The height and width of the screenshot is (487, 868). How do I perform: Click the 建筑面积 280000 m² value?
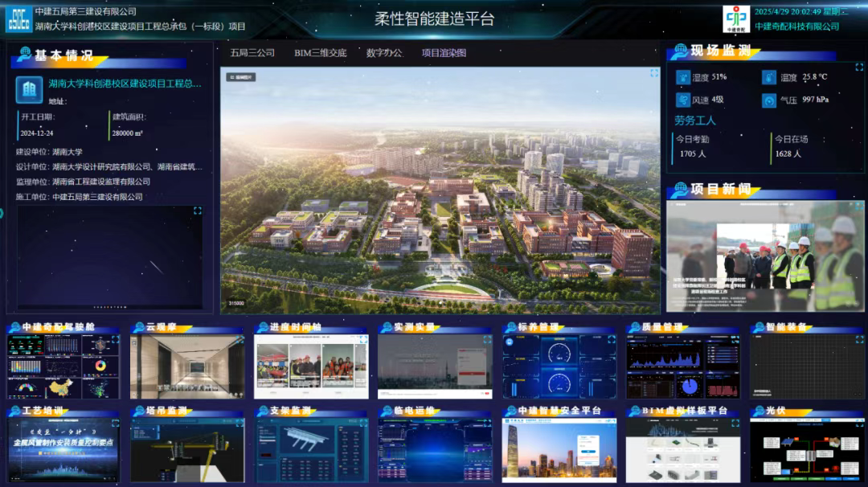pyautogui.click(x=127, y=133)
